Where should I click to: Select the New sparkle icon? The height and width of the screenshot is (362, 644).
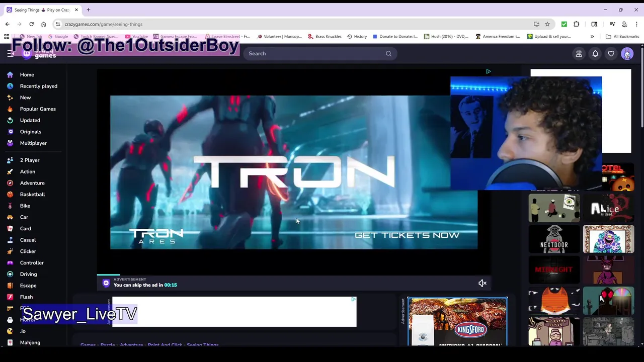[10, 98]
